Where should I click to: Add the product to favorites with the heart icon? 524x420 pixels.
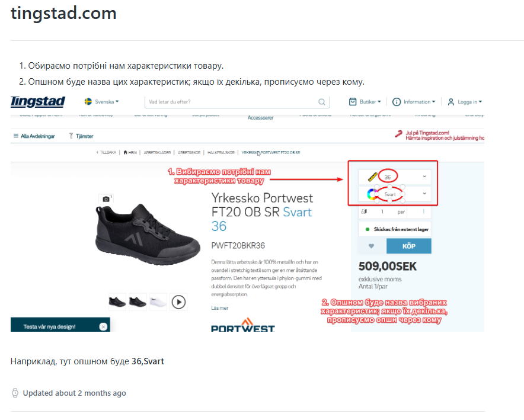371,246
